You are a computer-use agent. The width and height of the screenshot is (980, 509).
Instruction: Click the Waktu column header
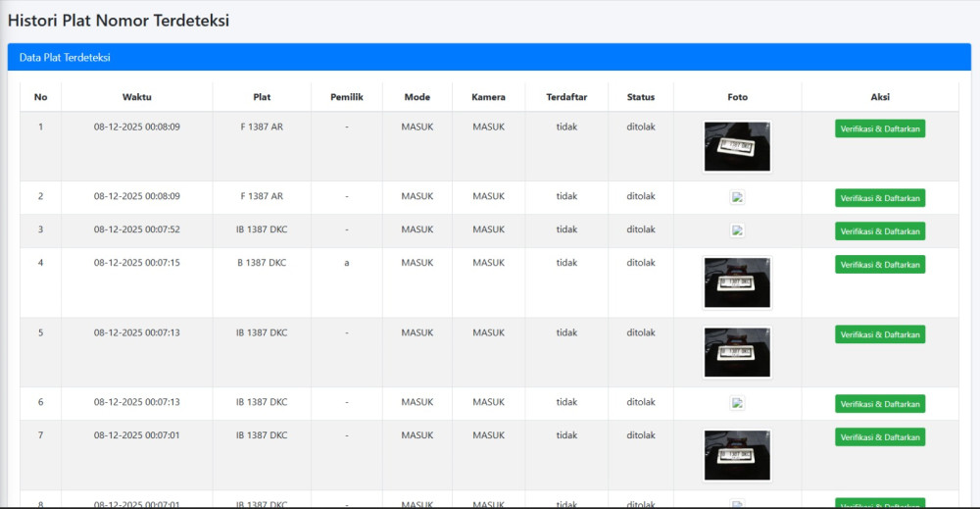click(x=137, y=97)
